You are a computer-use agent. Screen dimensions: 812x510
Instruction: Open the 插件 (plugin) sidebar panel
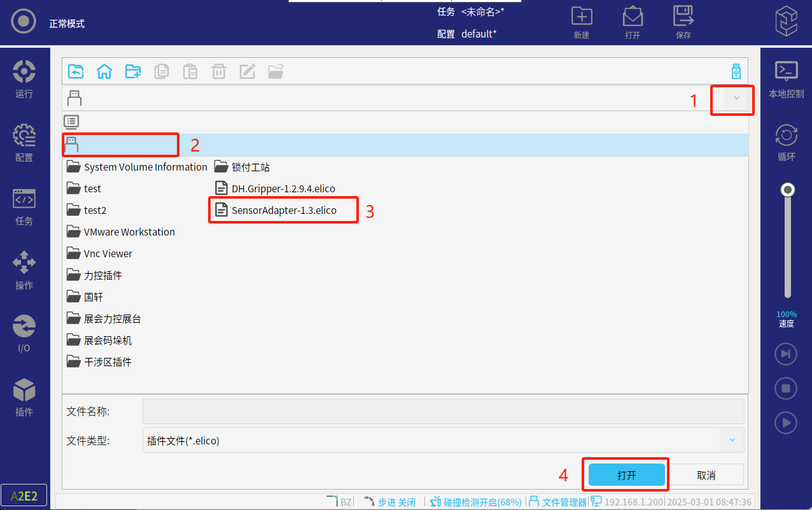pyautogui.click(x=24, y=397)
